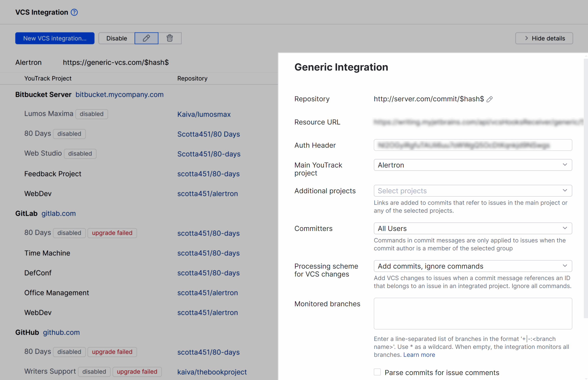Screen dimensions: 588x380
Task: Click the trash delete integration icon
Action: (170, 38)
